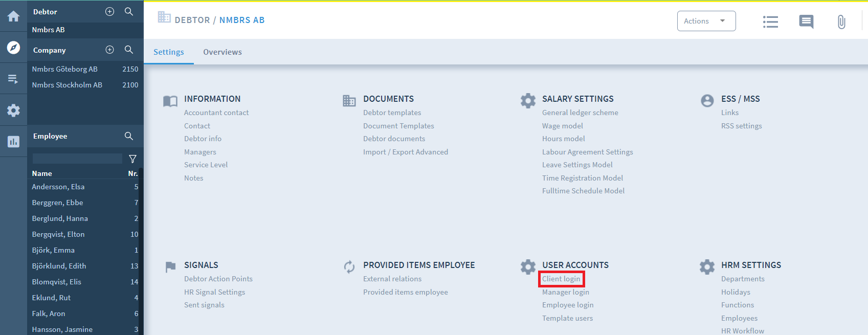Search companies with the magnifier icon
The height and width of the screenshot is (335, 868).
(x=129, y=50)
